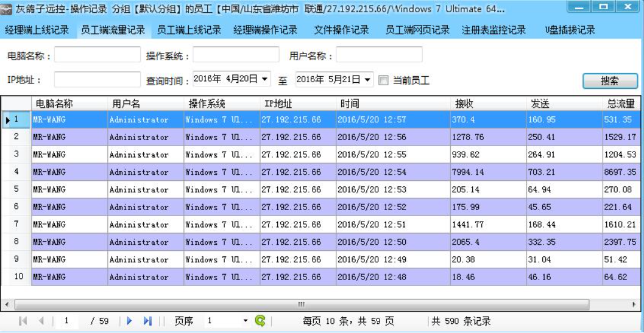Open the 文件操作记录 tab

click(x=341, y=30)
